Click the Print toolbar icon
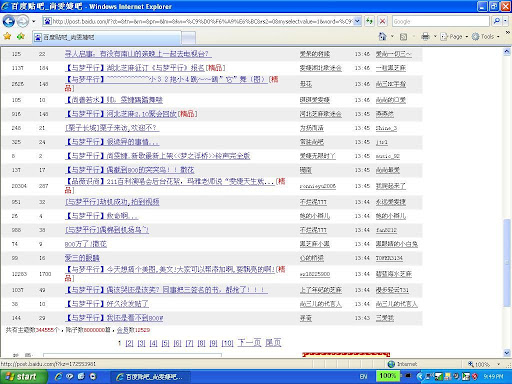 coord(425,36)
